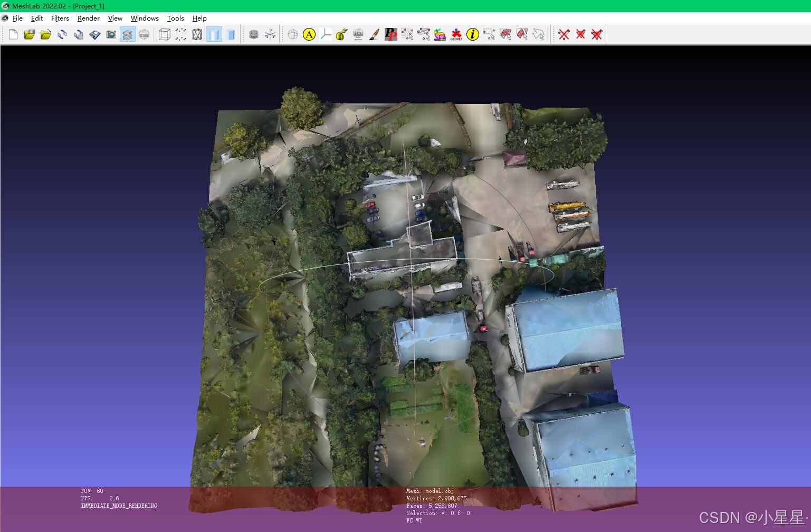Click the MeshLab icon beside File

point(5,18)
